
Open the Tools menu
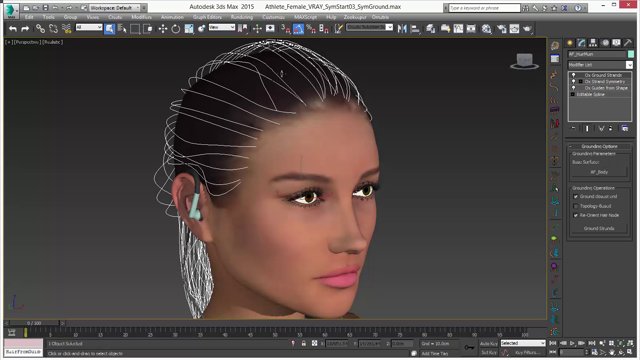pyautogui.click(x=48, y=17)
